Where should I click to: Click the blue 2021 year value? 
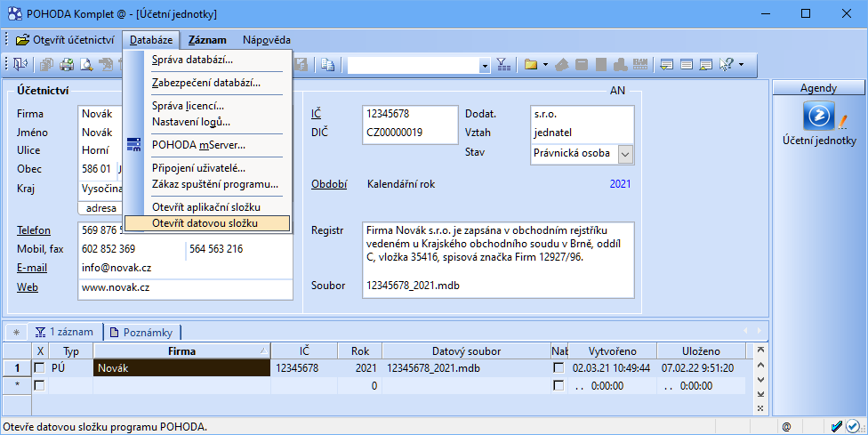[x=620, y=184]
